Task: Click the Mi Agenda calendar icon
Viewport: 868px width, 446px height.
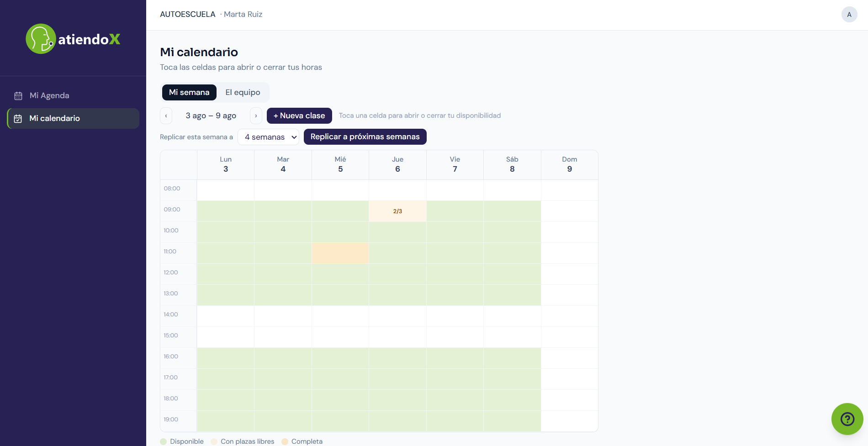Action: coord(18,96)
